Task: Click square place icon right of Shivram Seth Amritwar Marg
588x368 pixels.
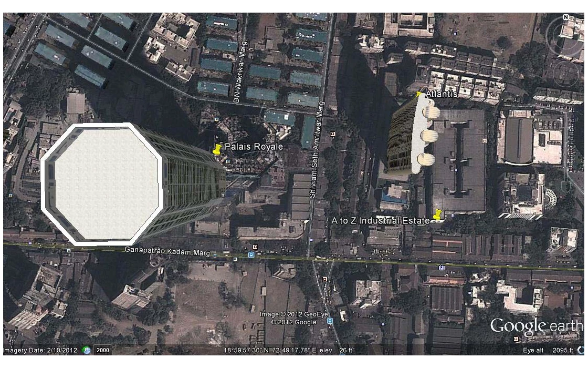Action: click(333, 134)
